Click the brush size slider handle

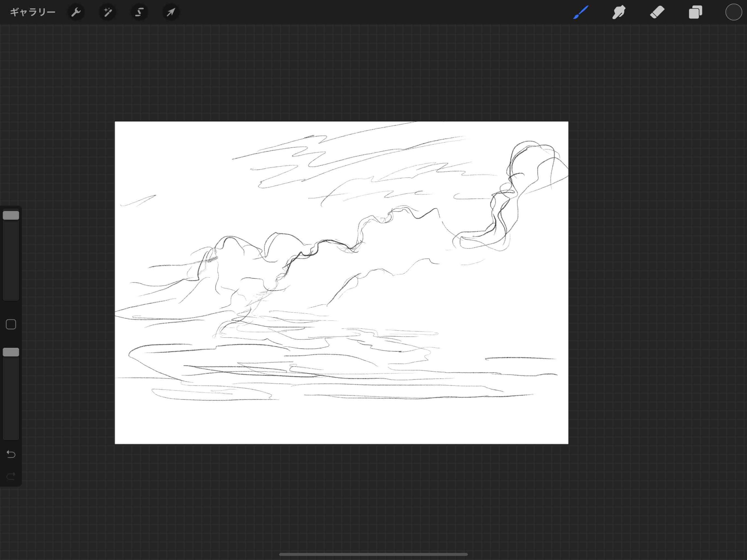[x=11, y=215]
